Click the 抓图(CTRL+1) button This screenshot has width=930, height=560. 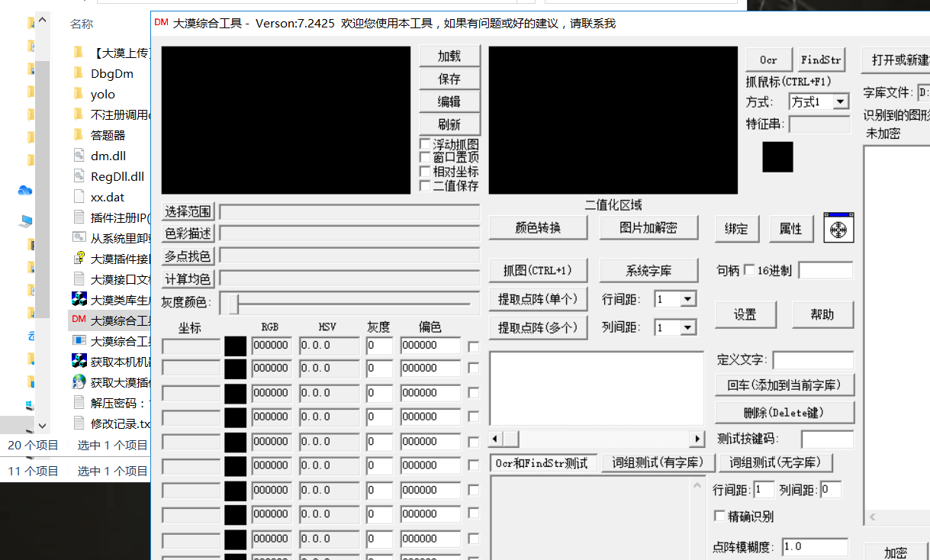coord(538,270)
